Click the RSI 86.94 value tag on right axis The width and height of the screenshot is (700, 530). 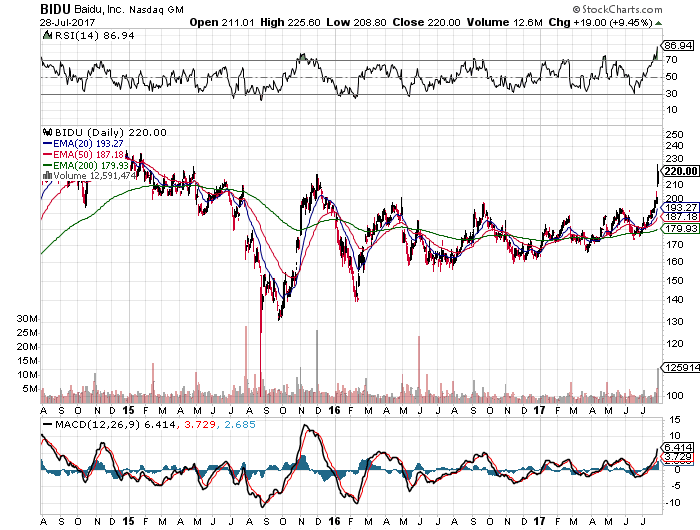(678, 46)
